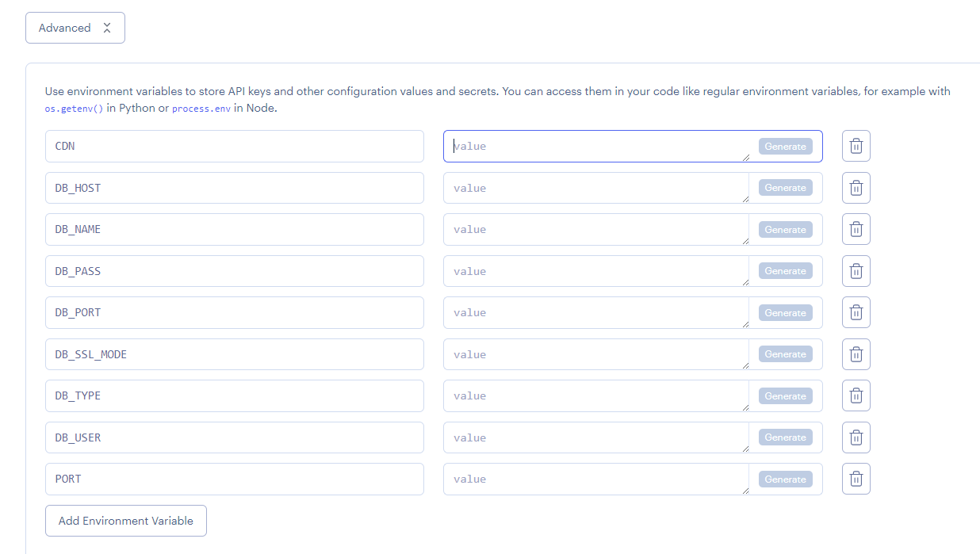Generate a value for DB_PASS
Screen dimensions: 980x554
pos(785,271)
